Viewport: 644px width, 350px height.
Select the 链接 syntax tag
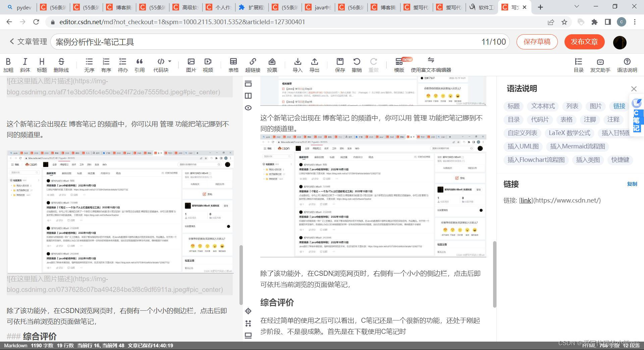click(619, 106)
